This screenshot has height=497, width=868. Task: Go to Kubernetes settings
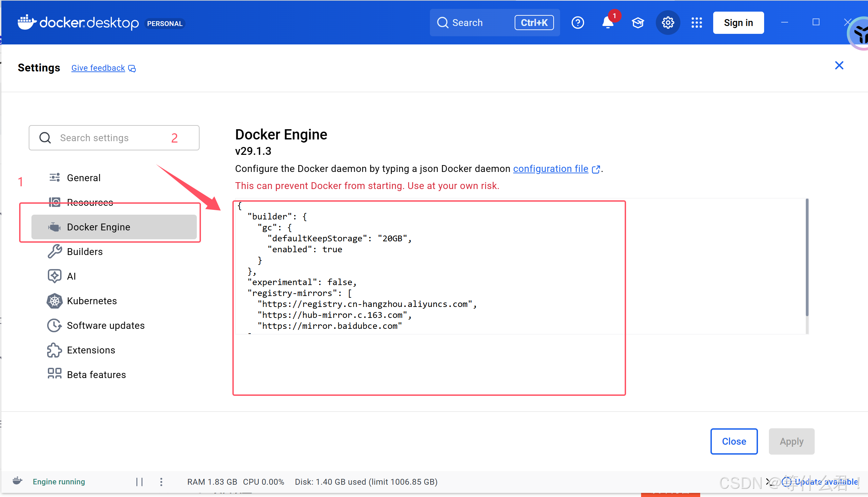point(92,301)
